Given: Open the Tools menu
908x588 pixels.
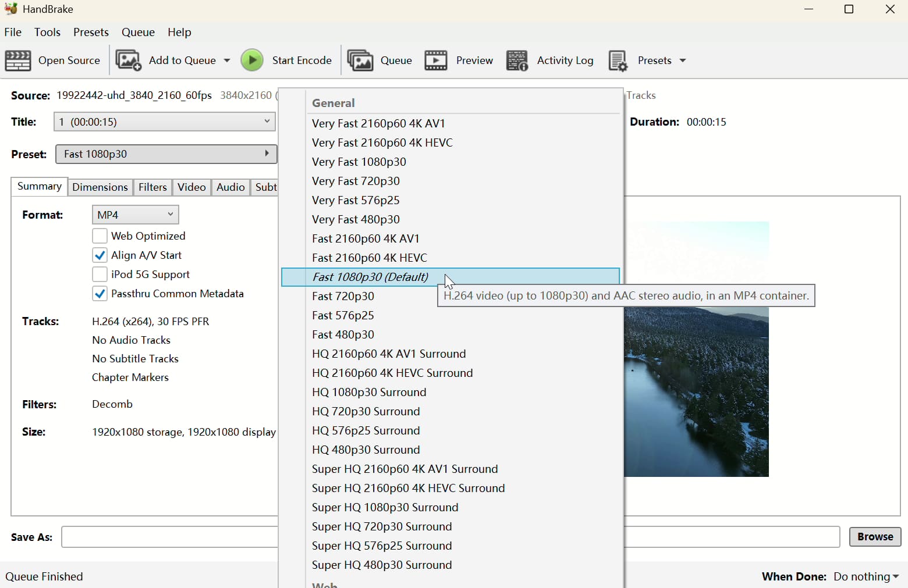Looking at the screenshot, I should [x=47, y=32].
